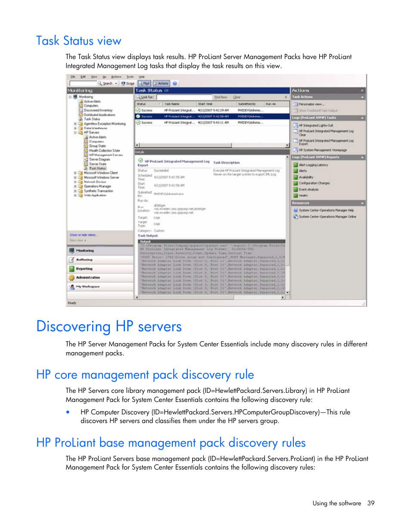Screen dimensions: 411x532
Task: Open the Actions menu in menu bar
Action: pyautogui.click(x=116, y=77)
